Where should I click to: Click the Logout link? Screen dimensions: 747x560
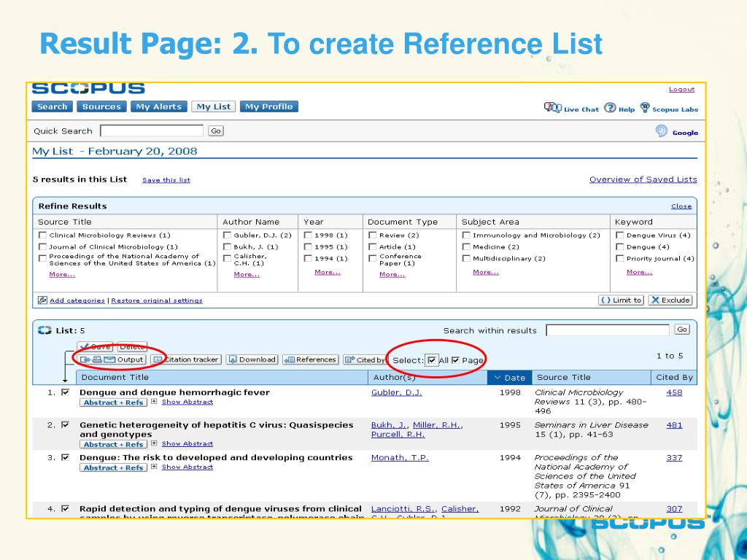[681, 89]
